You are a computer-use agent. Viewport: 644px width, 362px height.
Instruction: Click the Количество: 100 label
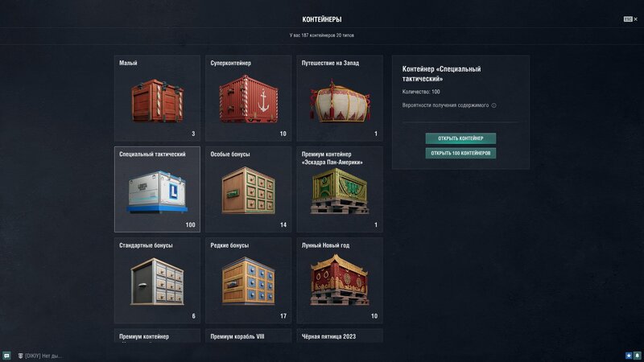coord(421,92)
